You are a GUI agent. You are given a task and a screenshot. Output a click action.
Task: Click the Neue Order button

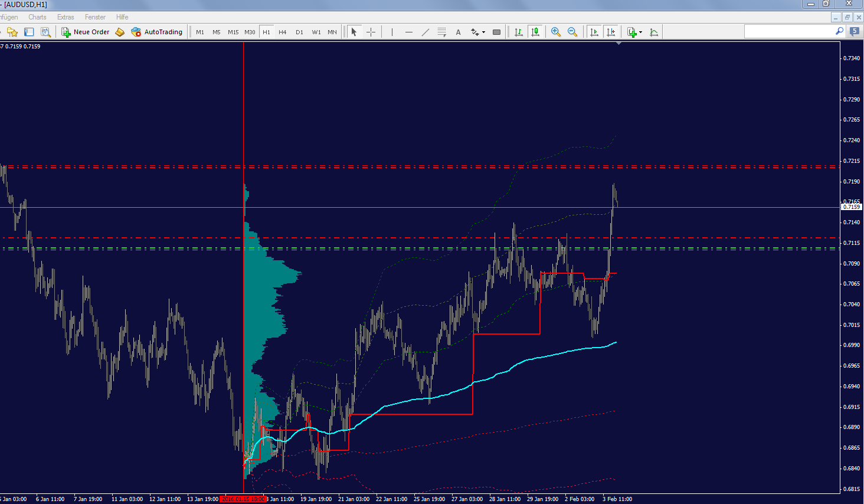tap(86, 32)
